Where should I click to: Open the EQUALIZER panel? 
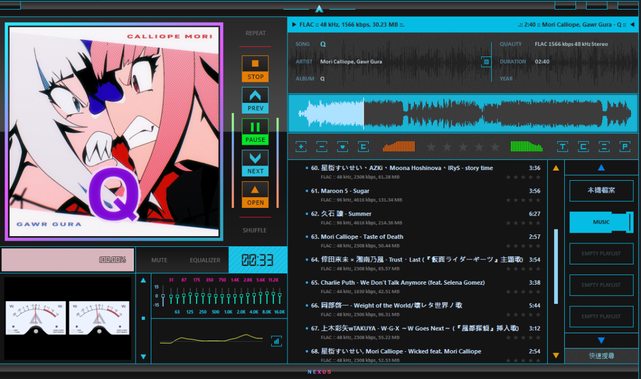[205, 260]
